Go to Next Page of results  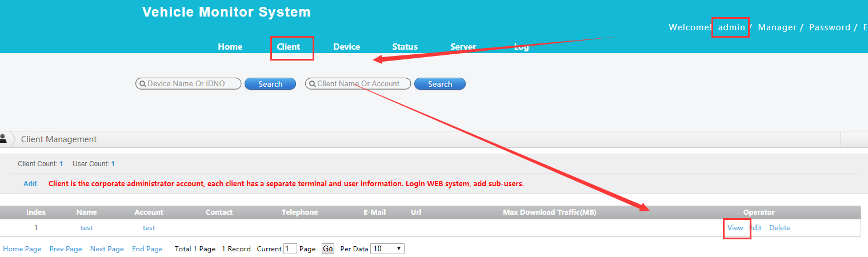tap(107, 249)
